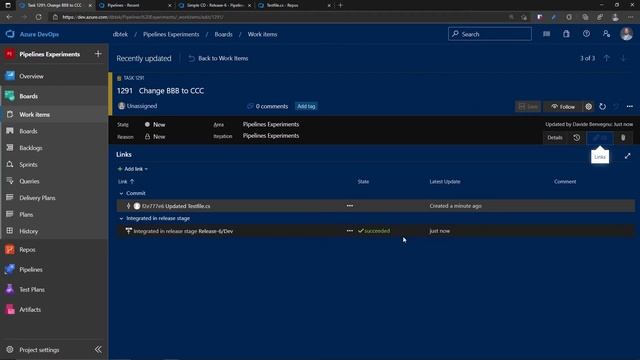Click Pipelines Experiments breadcrumb link
This screenshot has width=640, height=360.
(x=171, y=34)
